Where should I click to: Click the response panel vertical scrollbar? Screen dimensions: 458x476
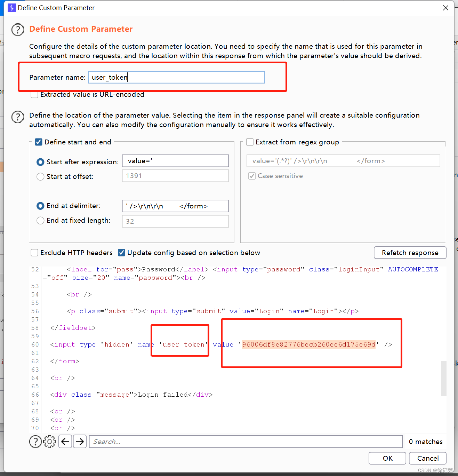444,379
